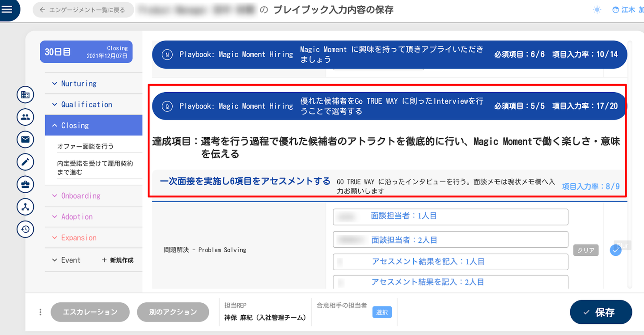Open the three-dot more options menu
Viewport: 644px width, 335px height.
pyautogui.click(x=41, y=312)
